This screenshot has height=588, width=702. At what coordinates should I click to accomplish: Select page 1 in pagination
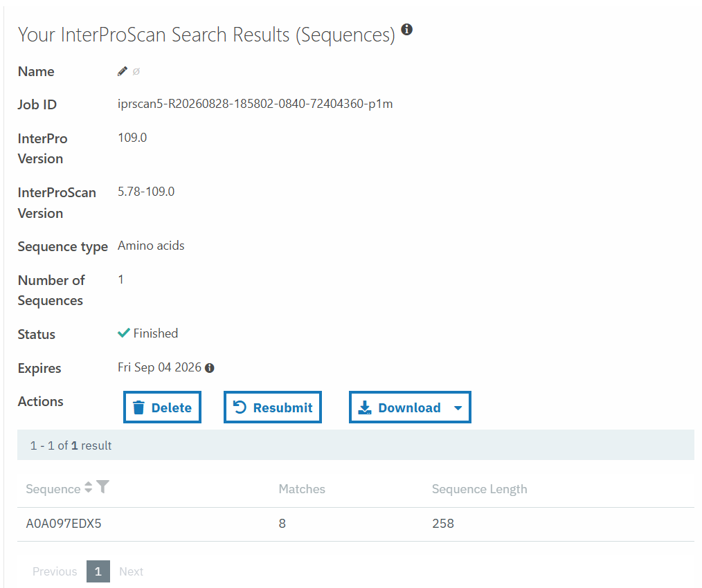[x=98, y=571]
